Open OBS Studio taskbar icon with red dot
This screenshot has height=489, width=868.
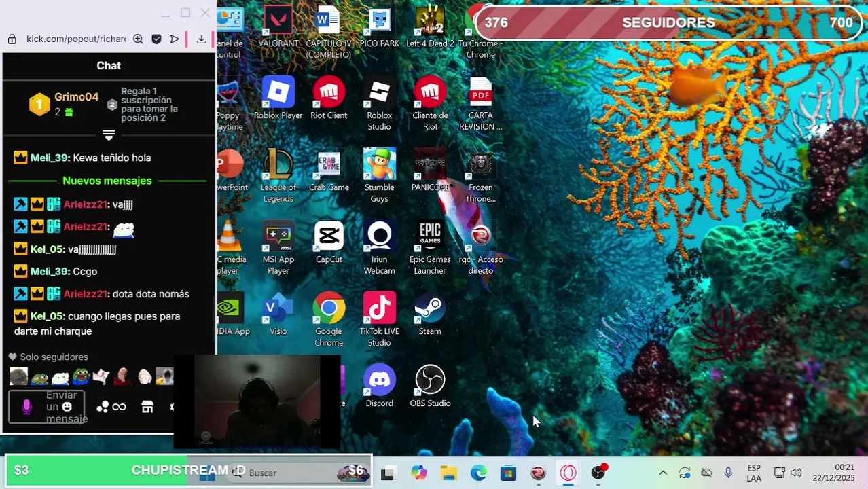coord(598,473)
